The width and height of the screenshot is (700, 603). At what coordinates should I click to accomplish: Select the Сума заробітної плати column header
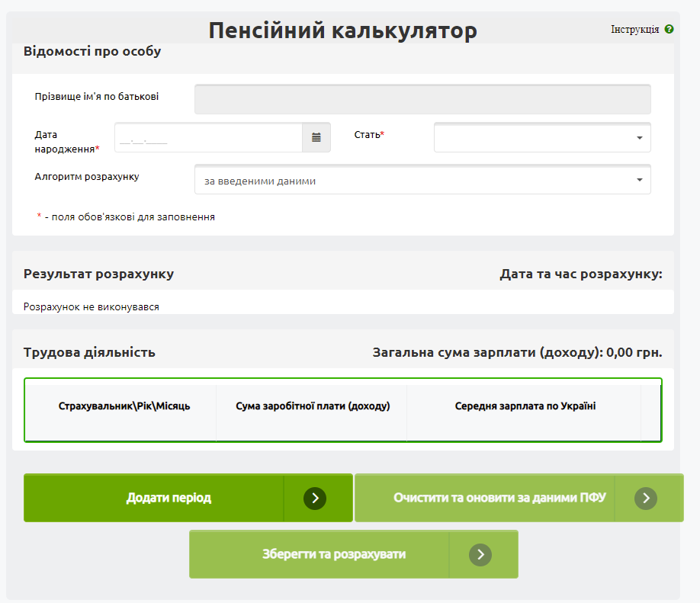(313, 406)
